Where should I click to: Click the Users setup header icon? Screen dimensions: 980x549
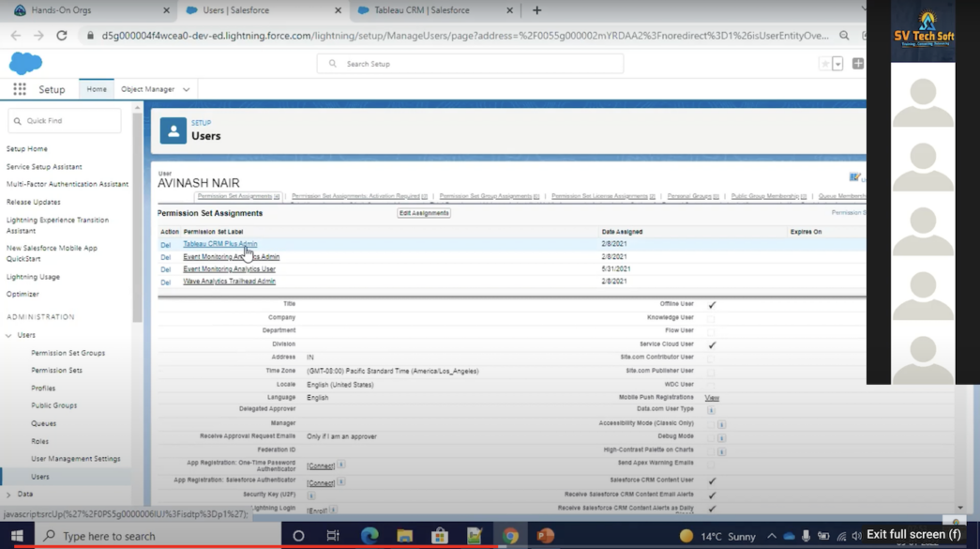click(x=173, y=129)
